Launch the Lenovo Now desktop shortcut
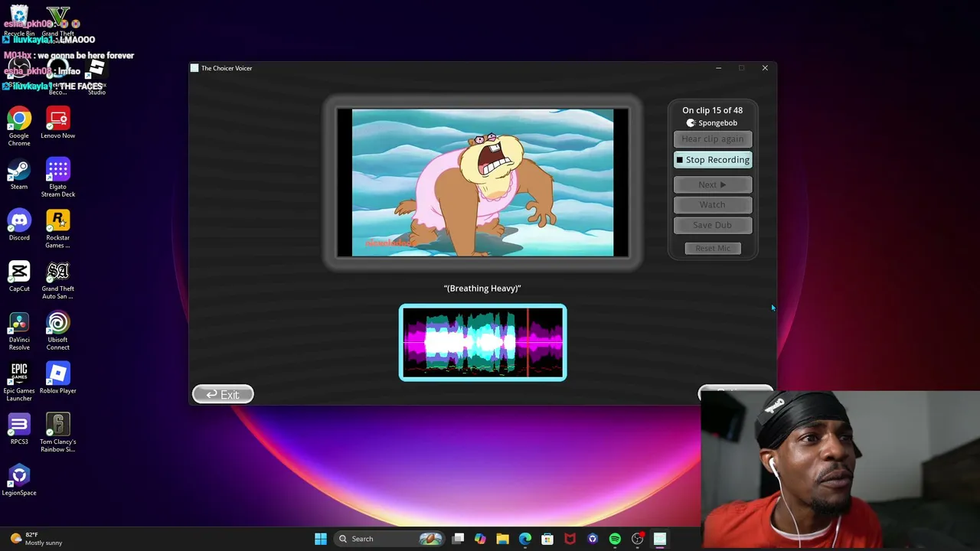 tap(57, 123)
